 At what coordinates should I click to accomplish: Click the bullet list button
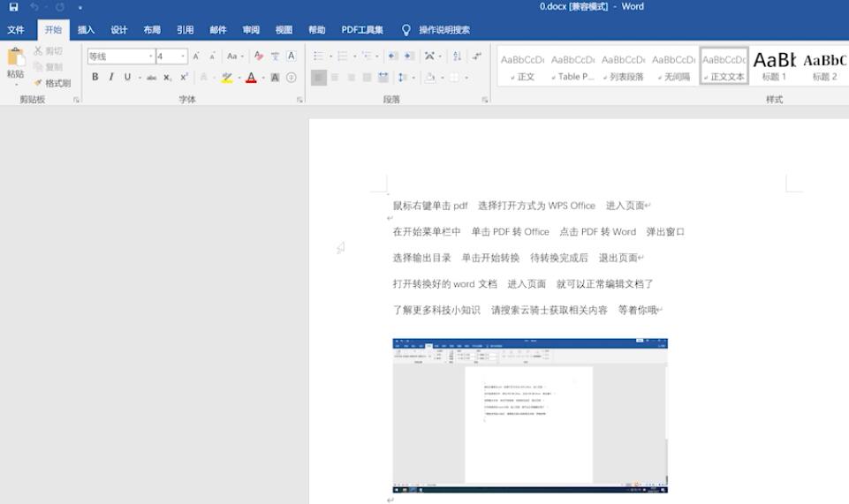318,56
